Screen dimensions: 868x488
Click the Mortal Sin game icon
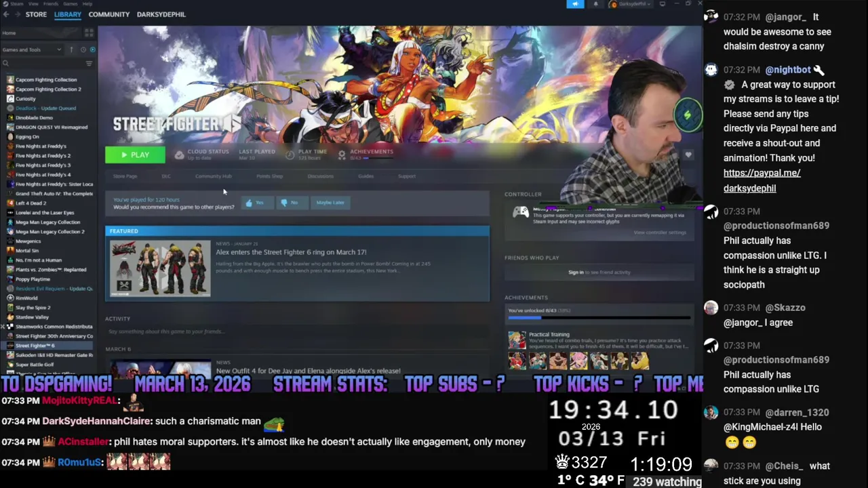click(10, 250)
